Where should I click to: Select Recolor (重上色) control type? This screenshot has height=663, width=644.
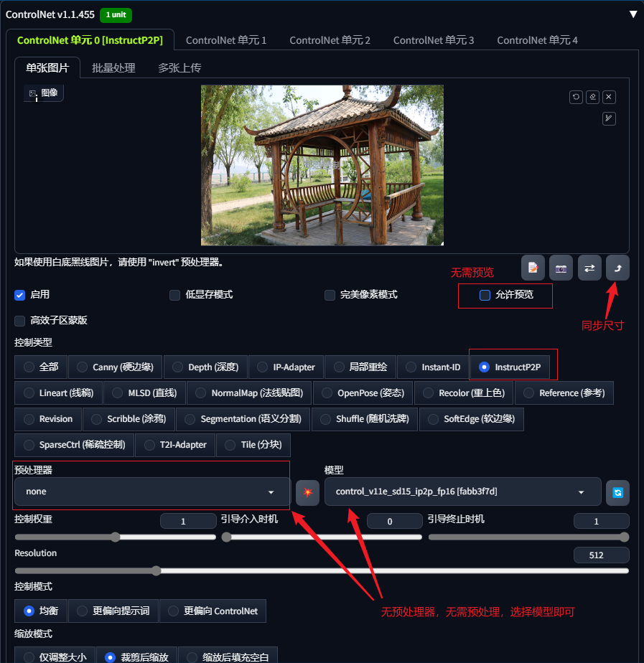click(464, 392)
